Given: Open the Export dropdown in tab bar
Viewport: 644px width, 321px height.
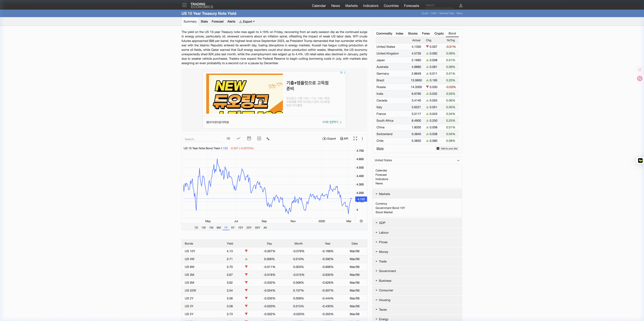Looking at the screenshot, I should 247,21.
